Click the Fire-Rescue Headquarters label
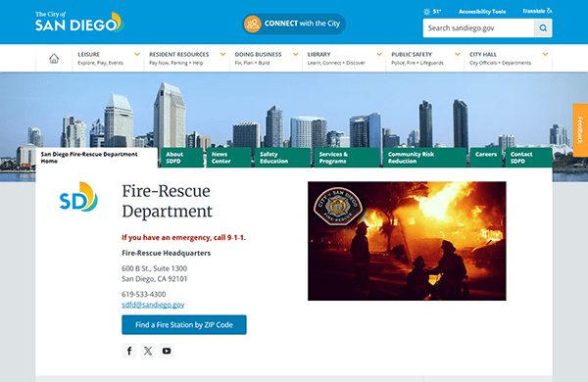588x382 pixels. point(167,253)
